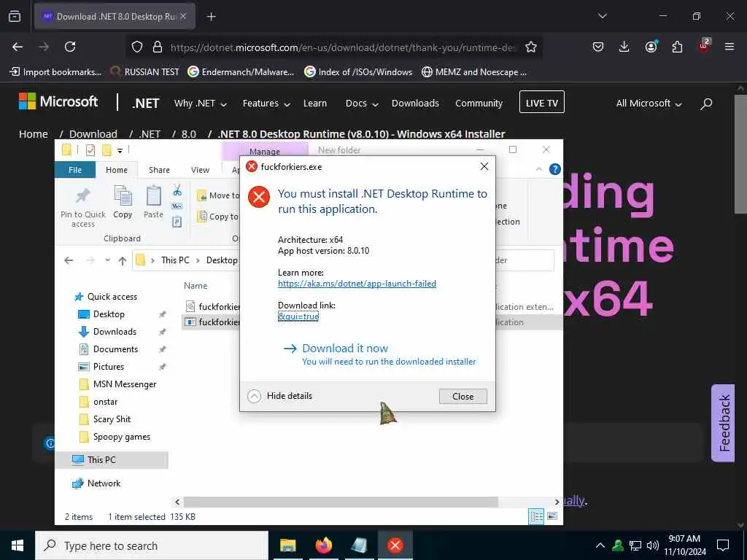The width and height of the screenshot is (747, 560).
Task: Select Downloads in Quick access
Action: tap(115, 332)
